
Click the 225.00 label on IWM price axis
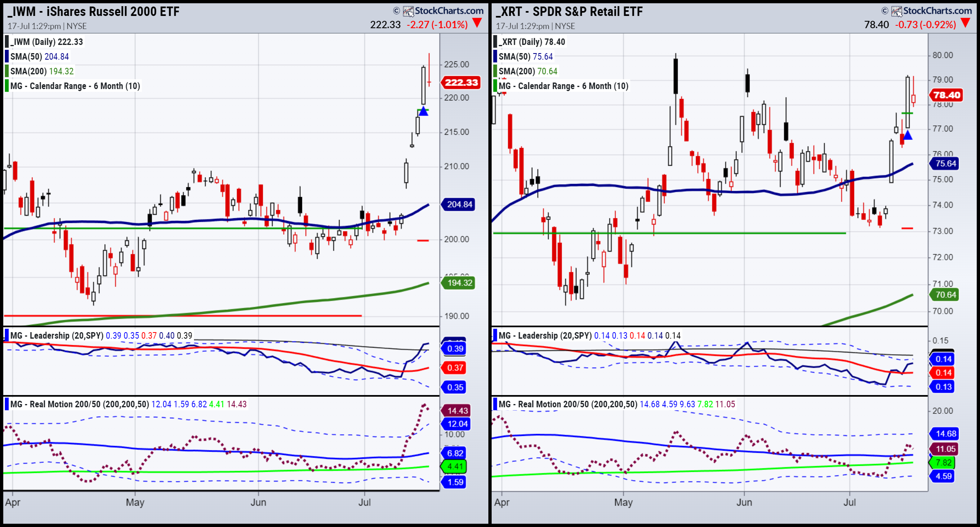[x=457, y=65]
